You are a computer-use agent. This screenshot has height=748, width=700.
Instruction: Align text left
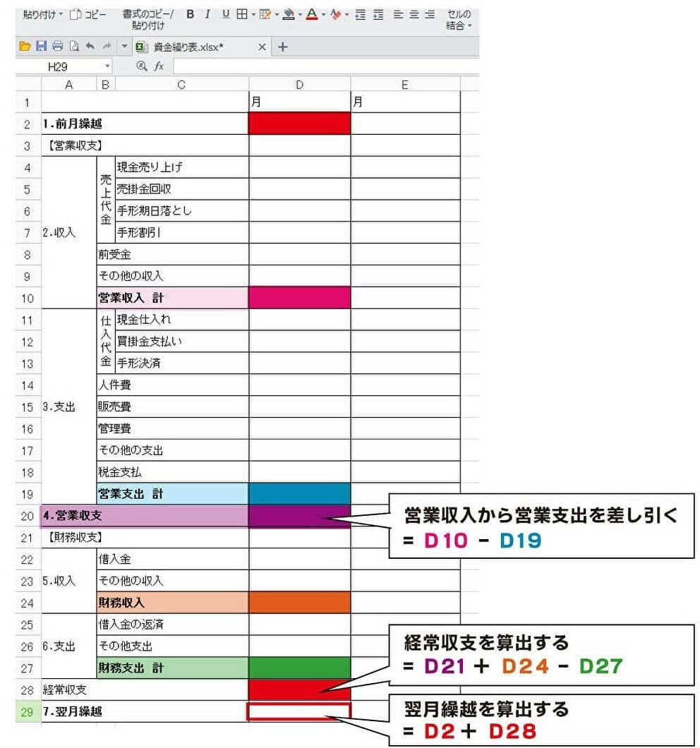pos(398,15)
